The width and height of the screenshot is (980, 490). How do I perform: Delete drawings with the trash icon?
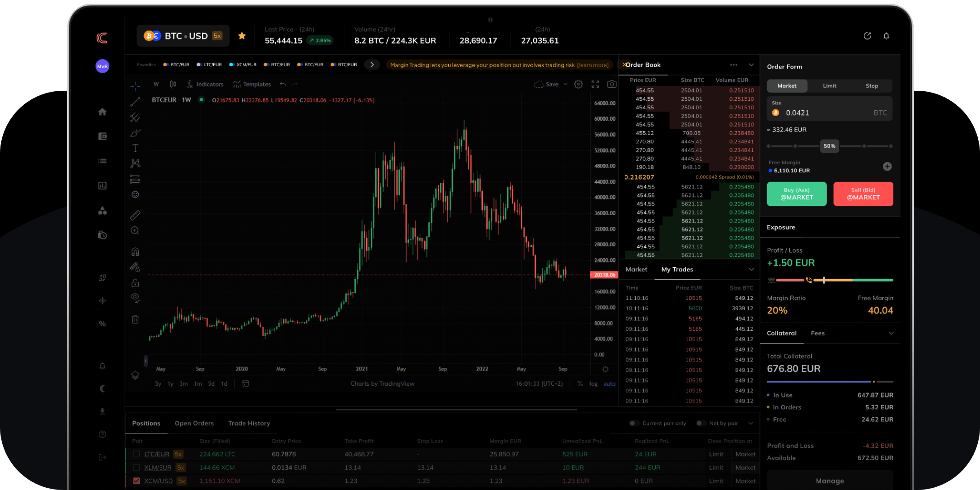pyautogui.click(x=135, y=319)
